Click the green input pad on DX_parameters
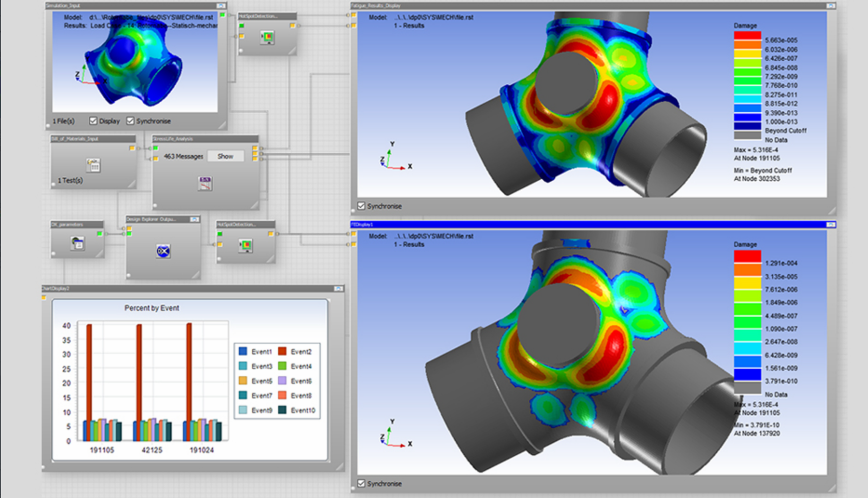Image resolution: width=868 pixels, height=498 pixels. tap(100, 233)
